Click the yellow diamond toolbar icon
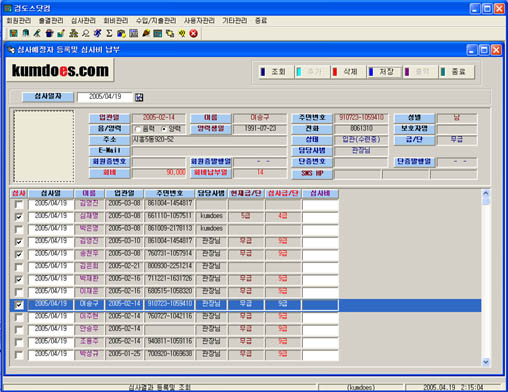Viewport: 508px width, 392px height. 182,33
